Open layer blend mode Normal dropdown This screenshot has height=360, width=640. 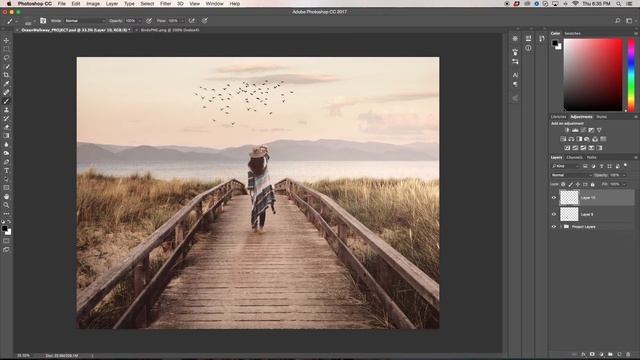pos(571,175)
